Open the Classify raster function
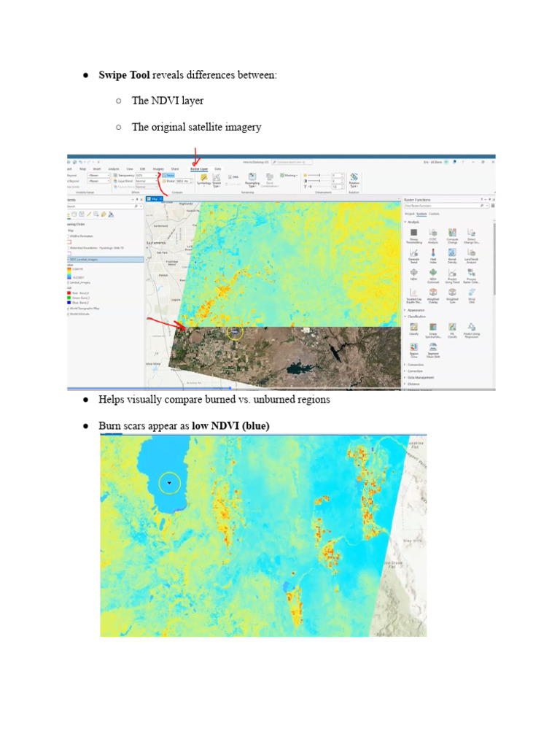 tap(414, 330)
